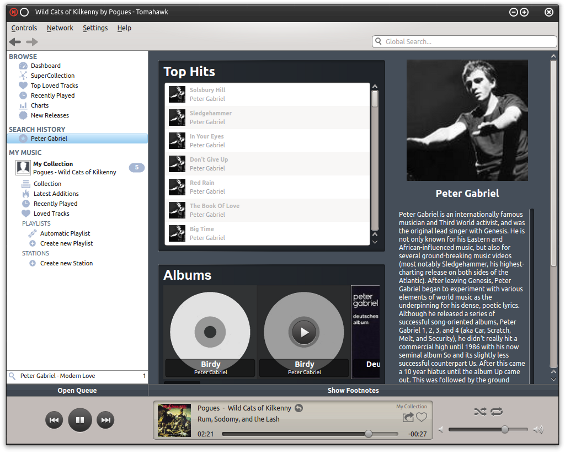Select In Your Eyes track
Viewport: 565px width, 453px height.
267,141
